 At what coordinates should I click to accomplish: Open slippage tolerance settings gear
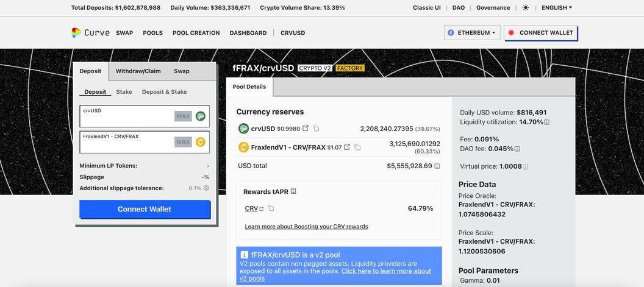(206, 188)
